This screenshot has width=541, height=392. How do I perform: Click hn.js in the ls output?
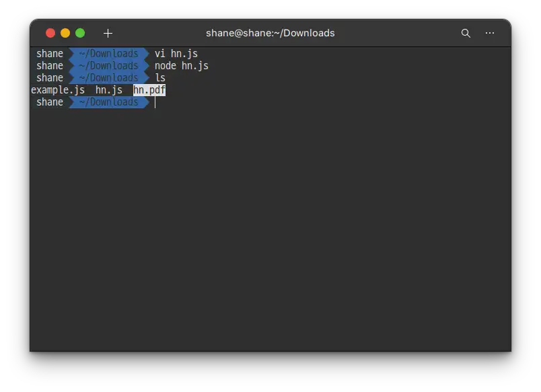click(x=109, y=90)
